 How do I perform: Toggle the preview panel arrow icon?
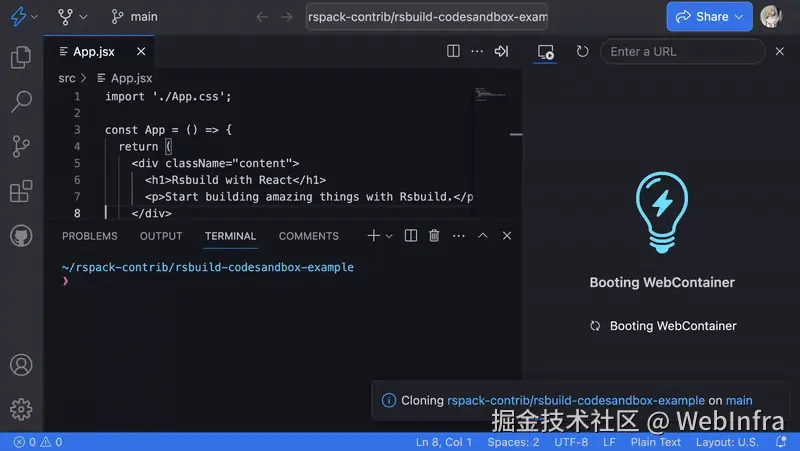click(501, 51)
